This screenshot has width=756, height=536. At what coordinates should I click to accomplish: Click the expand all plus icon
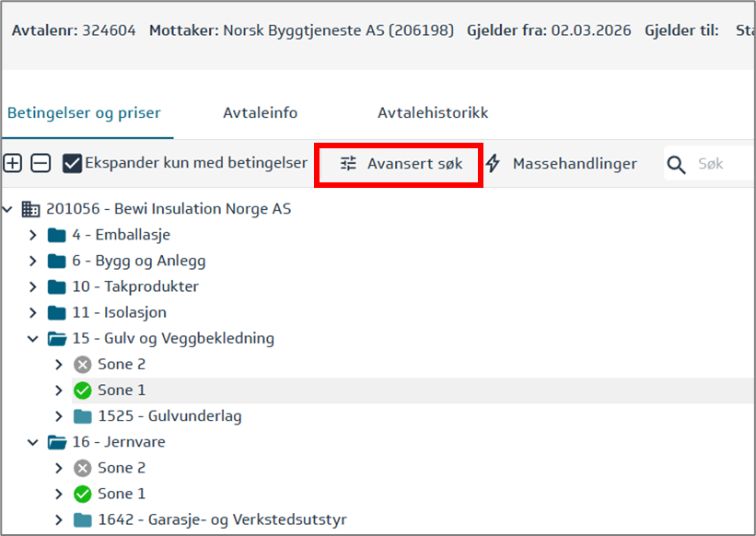pyautogui.click(x=13, y=164)
